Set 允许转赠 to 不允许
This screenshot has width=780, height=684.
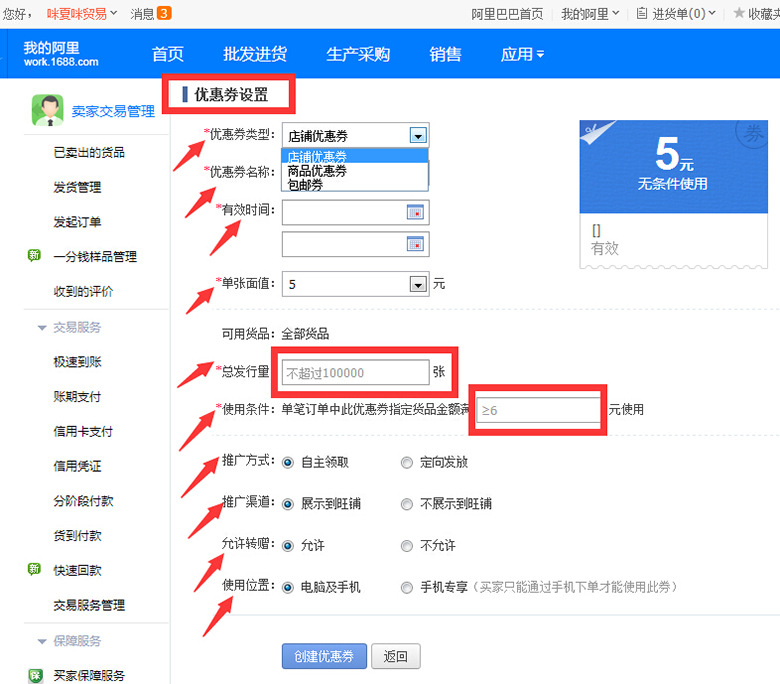406,546
